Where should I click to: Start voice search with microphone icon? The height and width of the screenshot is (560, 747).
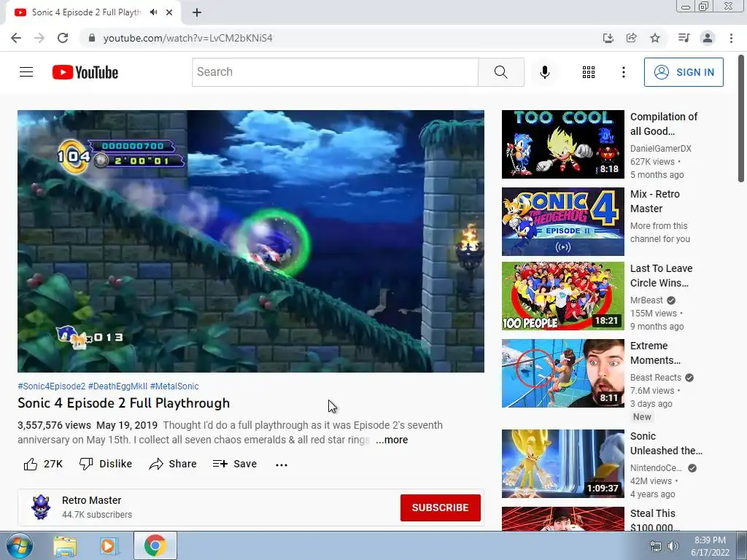(544, 72)
